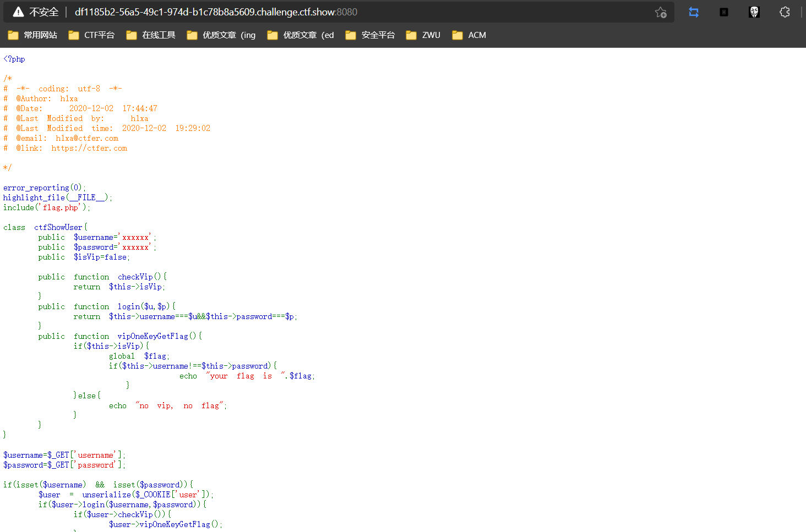The image size is (806, 532).
Task: Open the ZWU bookmark folder
Action: pos(423,35)
